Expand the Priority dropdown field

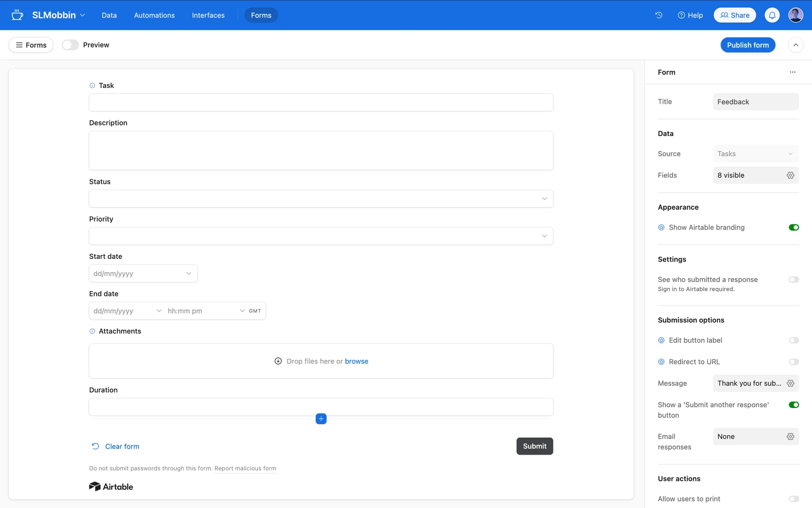[x=321, y=236]
